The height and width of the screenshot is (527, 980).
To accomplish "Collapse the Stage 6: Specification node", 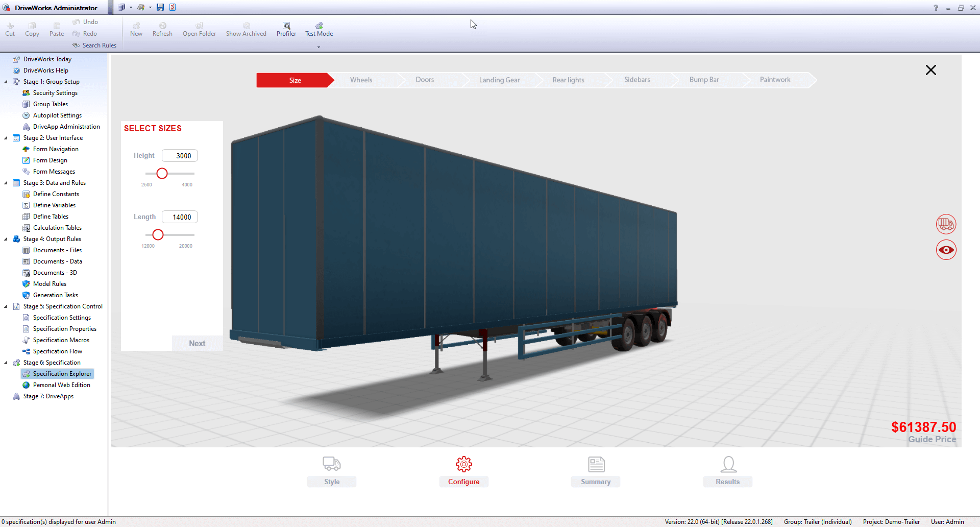I will coord(6,363).
